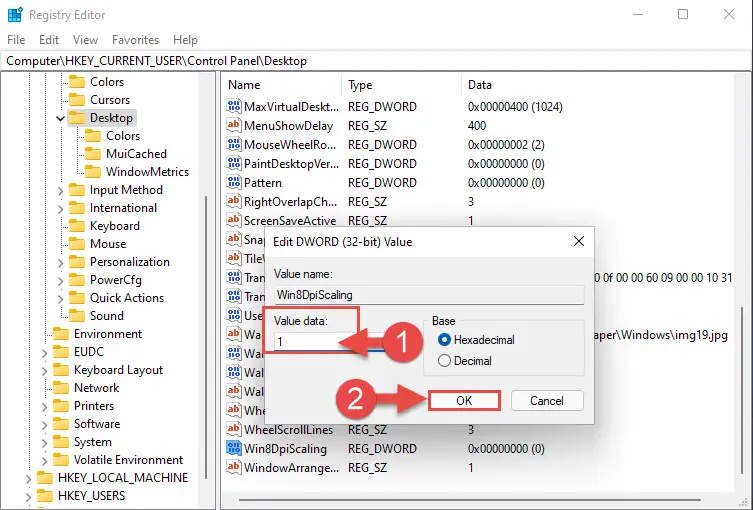This screenshot has height=510, width=753.
Task: Open the Favorites menu
Action: pyautogui.click(x=135, y=40)
